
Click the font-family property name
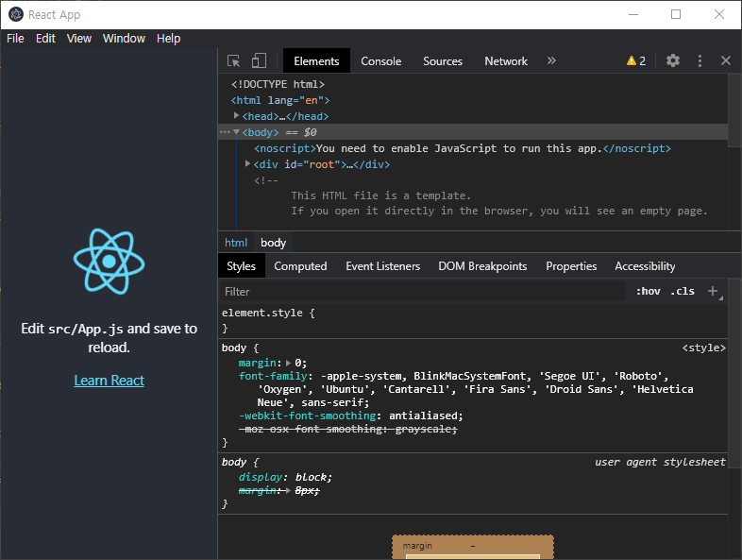pyautogui.click(x=273, y=376)
